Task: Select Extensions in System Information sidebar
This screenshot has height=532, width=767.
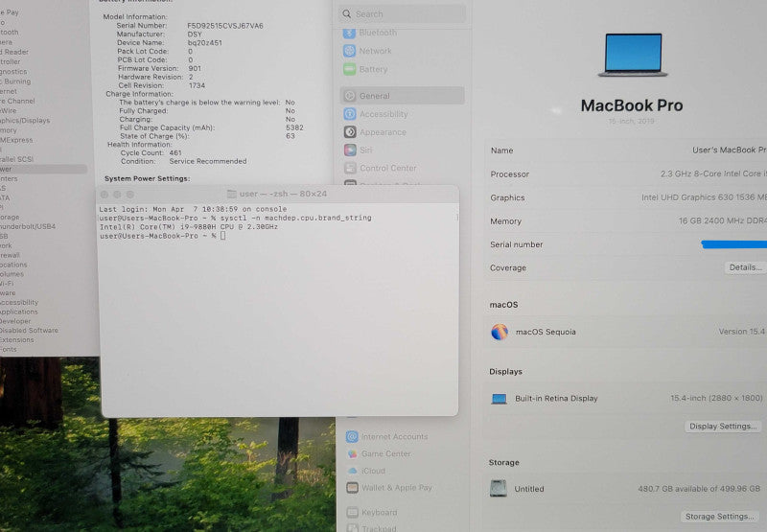Action: pyautogui.click(x=17, y=340)
